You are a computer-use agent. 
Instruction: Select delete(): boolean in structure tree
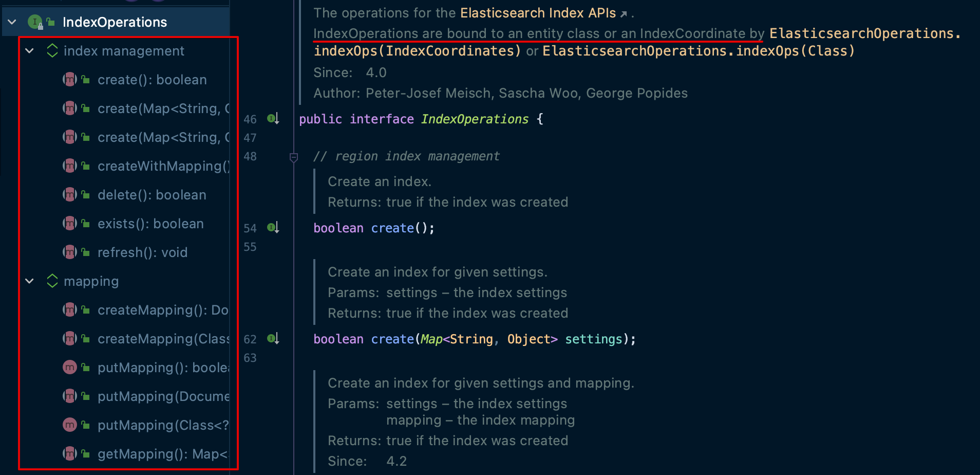[x=152, y=195]
